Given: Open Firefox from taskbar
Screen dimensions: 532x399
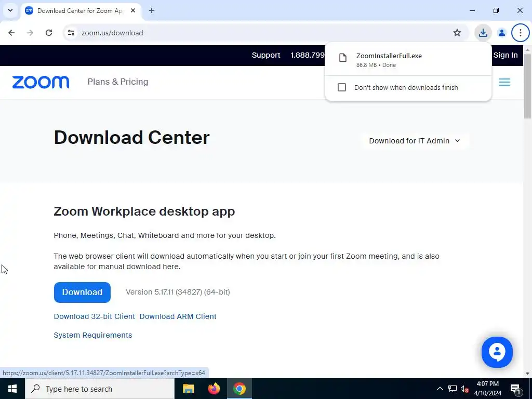Looking at the screenshot, I should 214,389.
